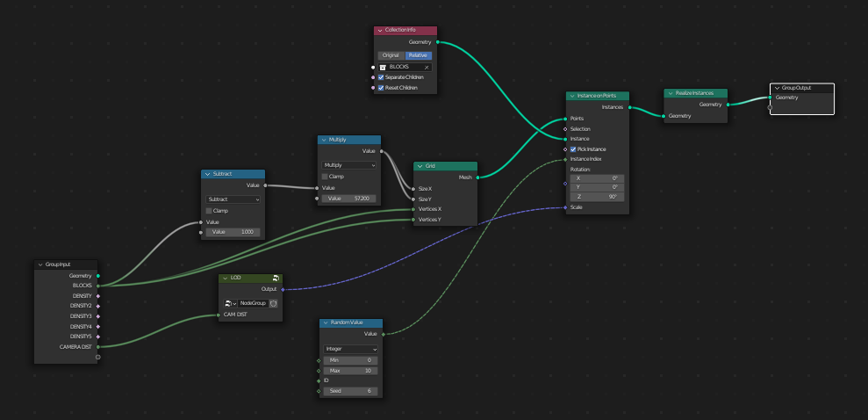Enable Clamp on the Subtract node
The width and height of the screenshot is (868, 420).
pos(209,211)
